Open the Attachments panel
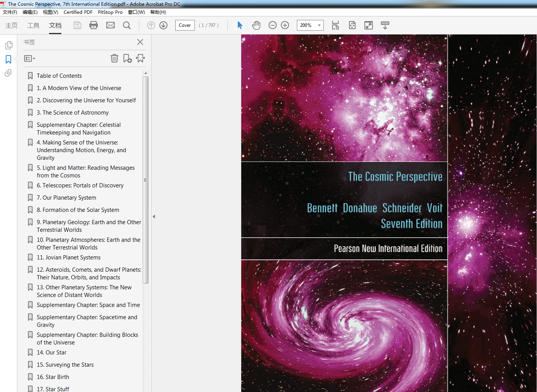Image resolution: width=537 pixels, height=392 pixels. pyautogui.click(x=8, y=73)
